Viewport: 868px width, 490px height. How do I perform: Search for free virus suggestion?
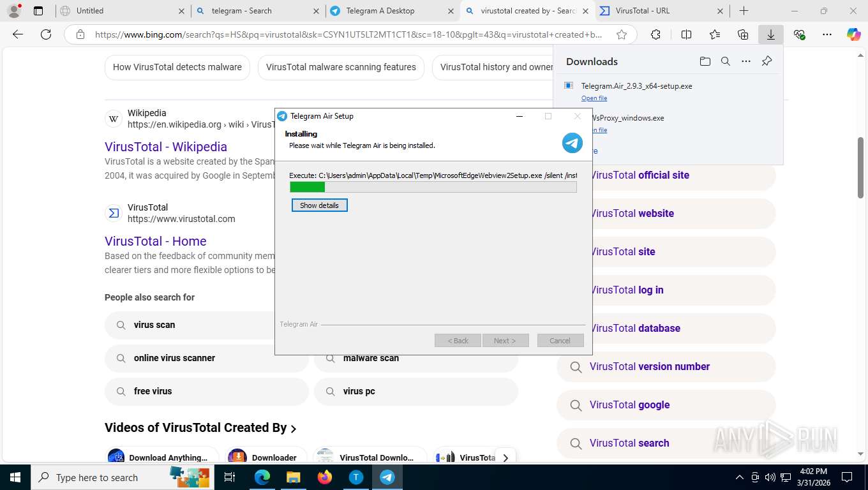206,391
